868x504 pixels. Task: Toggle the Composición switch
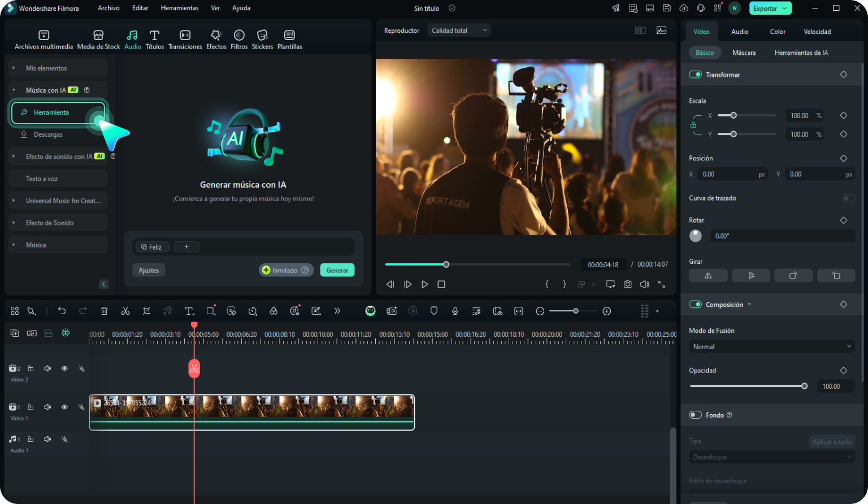pos(695,305)
